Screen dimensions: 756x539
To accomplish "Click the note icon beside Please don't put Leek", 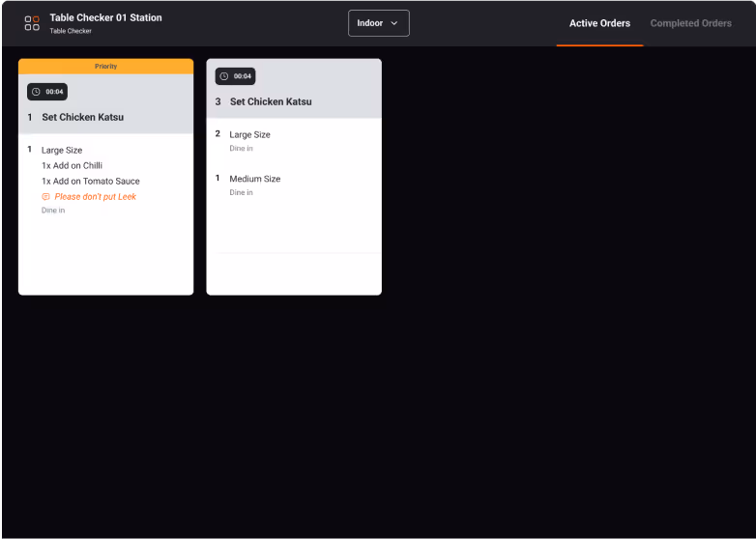I will pyautogui.click(x=45, y=196).
